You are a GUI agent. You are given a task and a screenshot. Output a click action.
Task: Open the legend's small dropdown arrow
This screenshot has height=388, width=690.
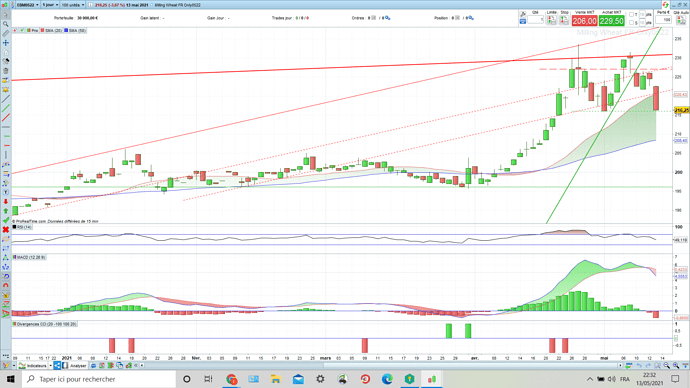click(x=22, y=30)
